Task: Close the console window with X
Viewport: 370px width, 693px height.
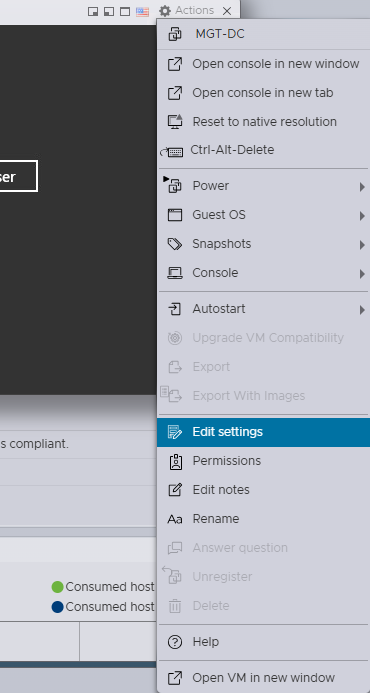Action: (227, 11)
